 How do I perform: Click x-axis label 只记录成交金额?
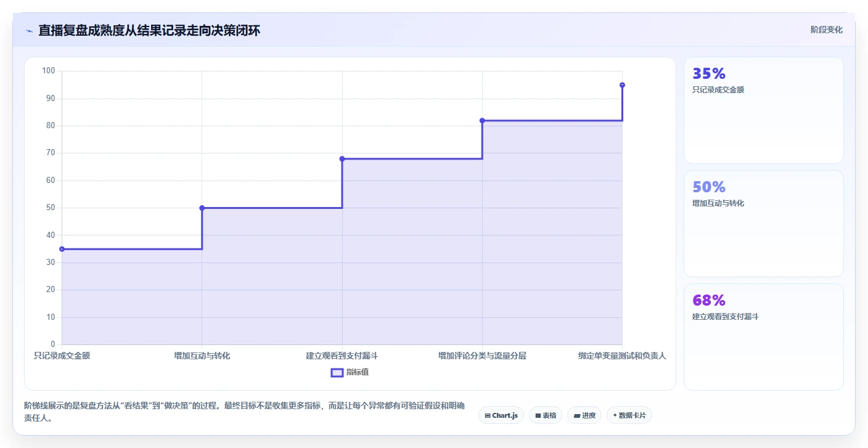(62, 356)
